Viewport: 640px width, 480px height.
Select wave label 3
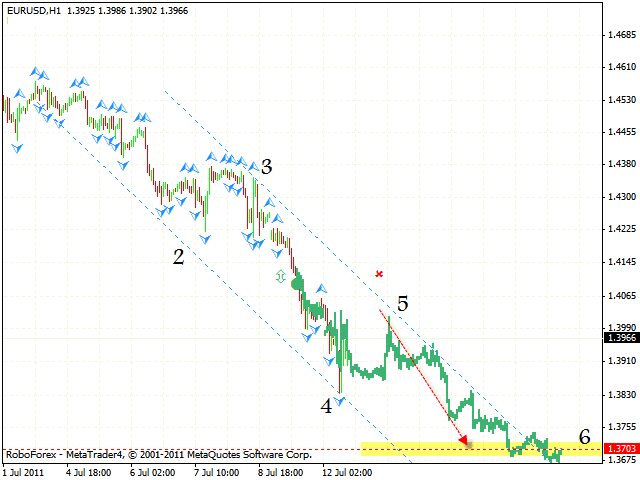pos(267,167)
